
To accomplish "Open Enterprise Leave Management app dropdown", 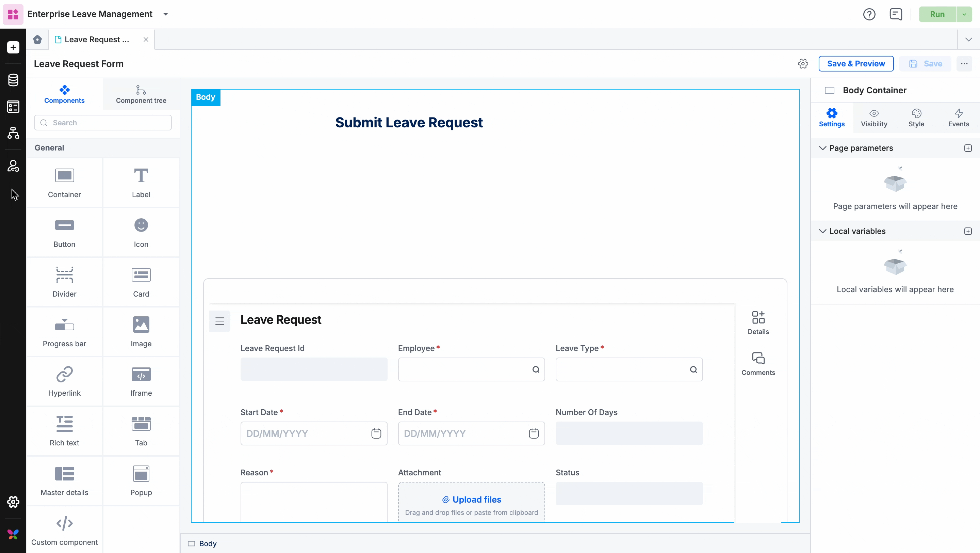I will pyautogui.click(x=165, y=14).
